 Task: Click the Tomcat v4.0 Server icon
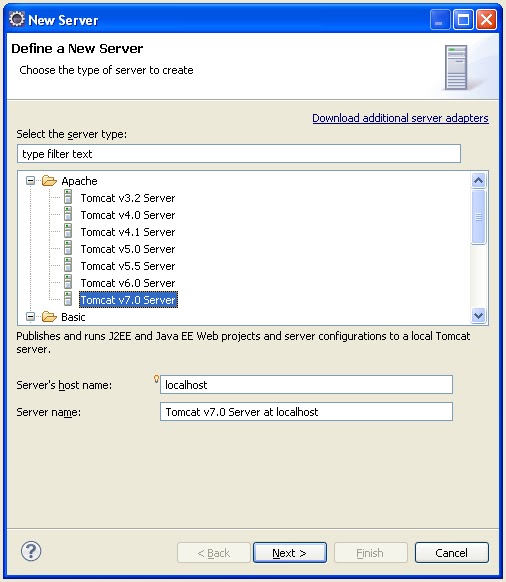[x=68, y=214]
